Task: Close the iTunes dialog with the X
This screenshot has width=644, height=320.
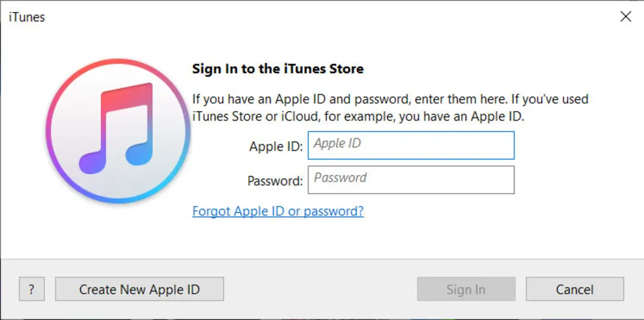Action: coord(626,17)
